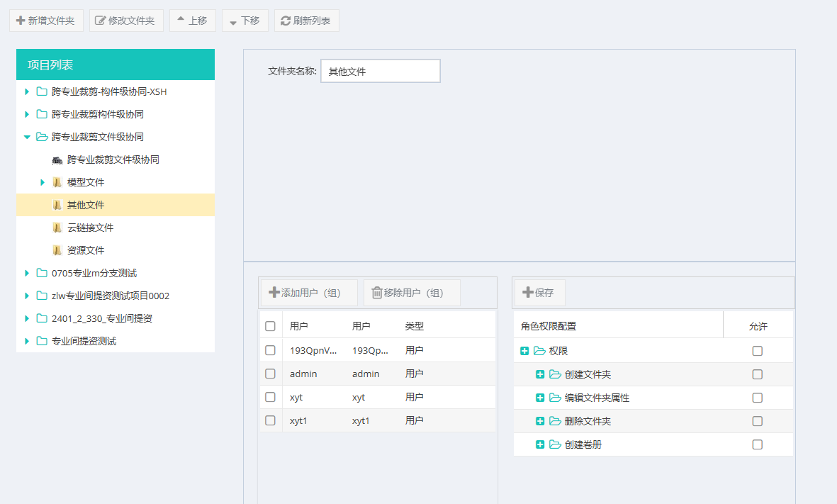Click the 添加用户（组） button
The width and height of the screenshot is (837, 504).
[309, 293]
